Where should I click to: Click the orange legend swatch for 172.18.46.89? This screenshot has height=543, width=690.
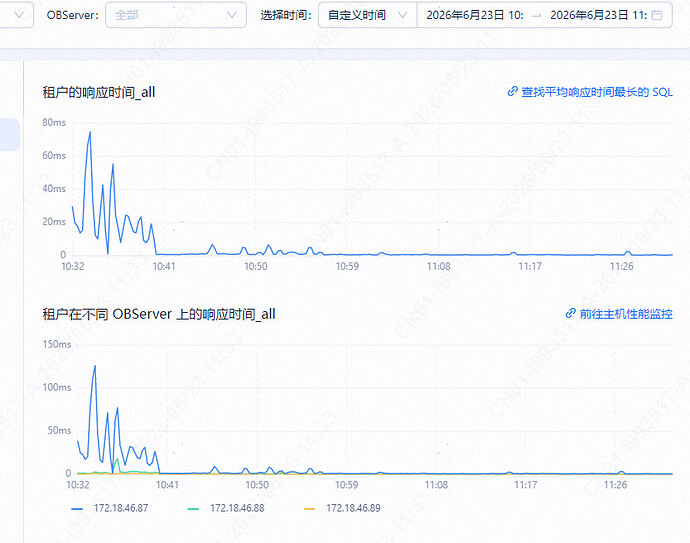pyautogui.click(x=309, y=509)
